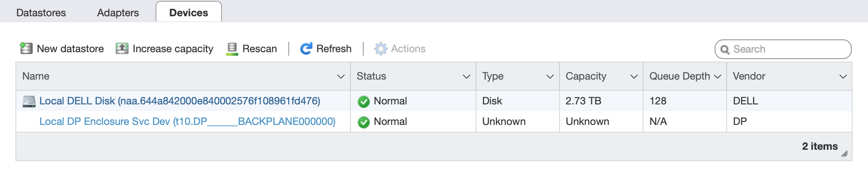Click the magnifier icon in the Search box
This screenshot has width=868, height=172.
725,50
